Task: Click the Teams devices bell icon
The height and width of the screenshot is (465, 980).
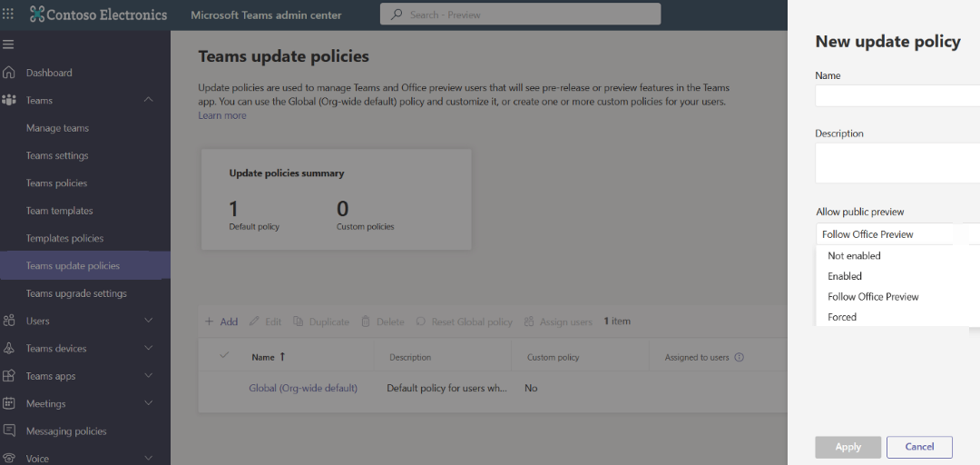Action: point(9,349)
